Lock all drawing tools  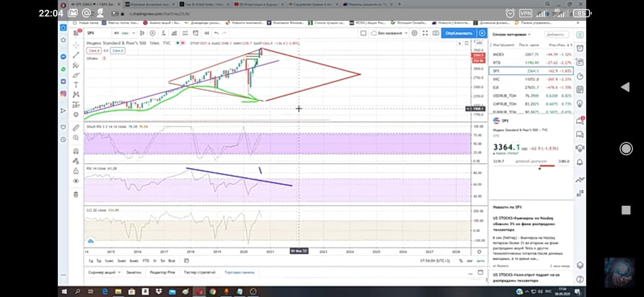click(76, 171)
